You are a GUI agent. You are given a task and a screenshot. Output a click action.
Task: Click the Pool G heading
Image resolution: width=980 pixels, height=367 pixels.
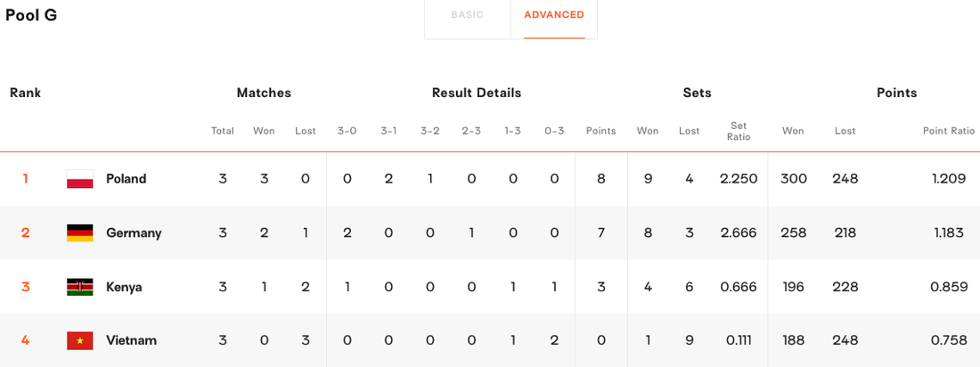tap(31, 15)
